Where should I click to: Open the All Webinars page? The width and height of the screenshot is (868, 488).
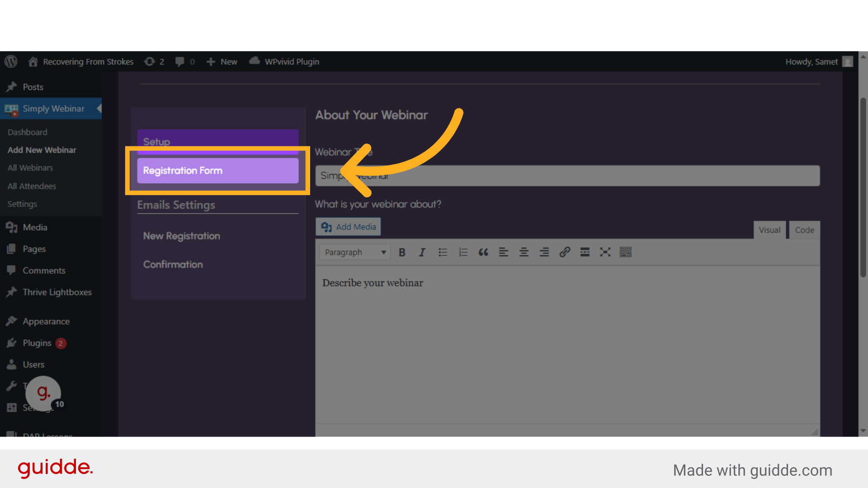click(30, 168)
